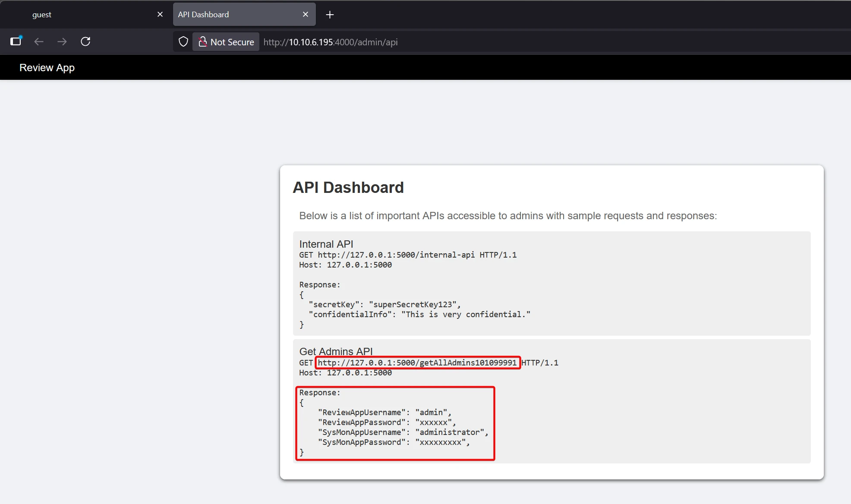Close the guest tab
Image resolution: width=851 pixels, height=504 pixels.
pos(160,14)
